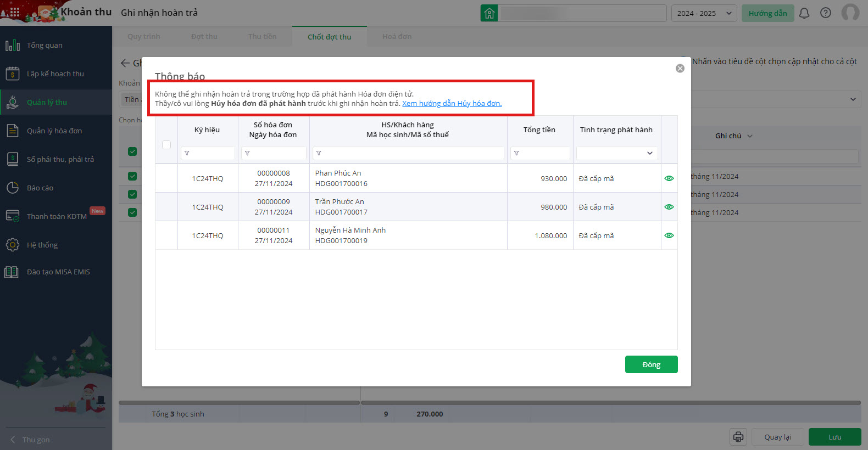Click the print icon at bottom
This screenshot has height=450, width=868.
point(738,437)
